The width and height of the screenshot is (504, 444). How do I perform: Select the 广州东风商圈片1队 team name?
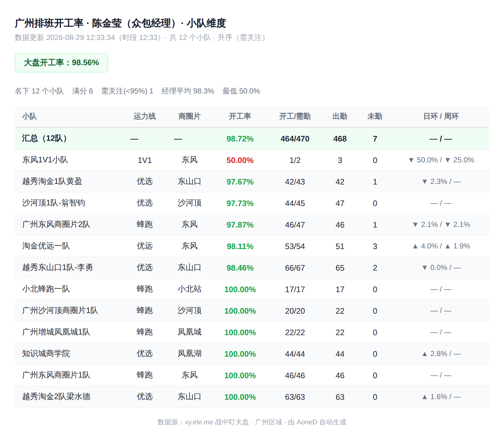(56, 375)
